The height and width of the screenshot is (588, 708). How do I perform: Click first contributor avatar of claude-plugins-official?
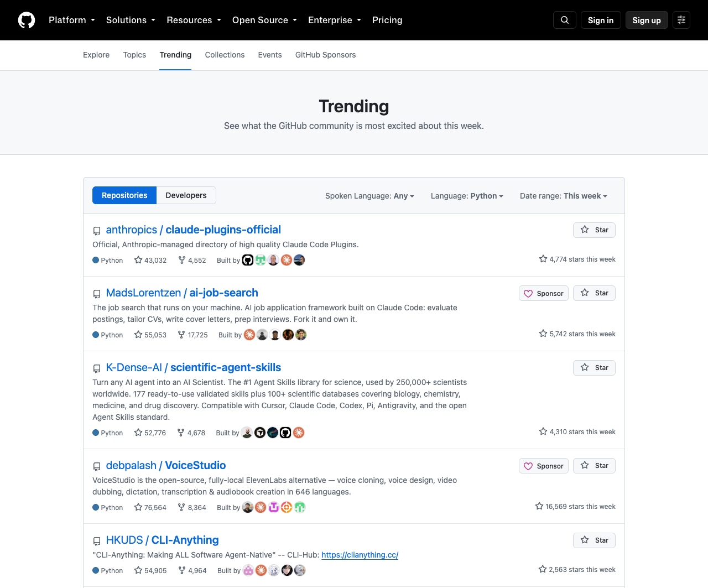pyautogui.click(x=248, y=260)
